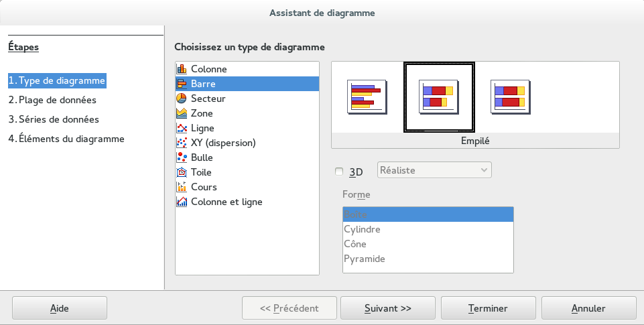Open help with the Aide button
The width and height of the screenshot is (644, 325).
[60, 309]
